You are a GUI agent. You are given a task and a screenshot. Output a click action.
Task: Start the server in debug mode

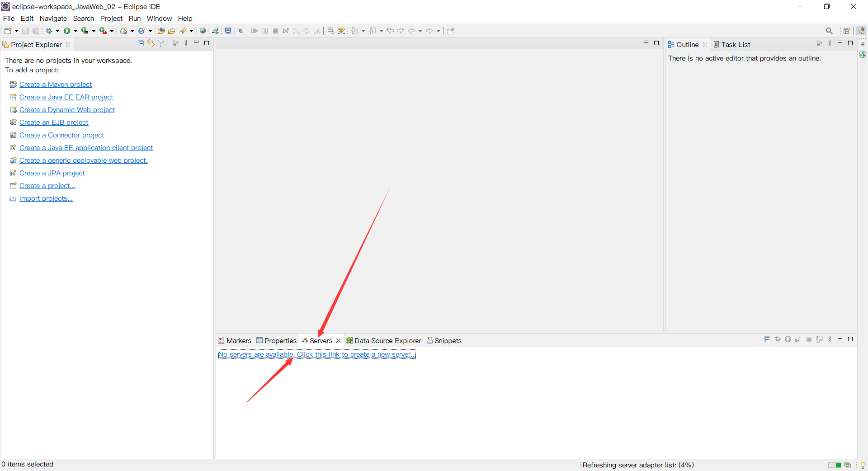tap(778, 339)
